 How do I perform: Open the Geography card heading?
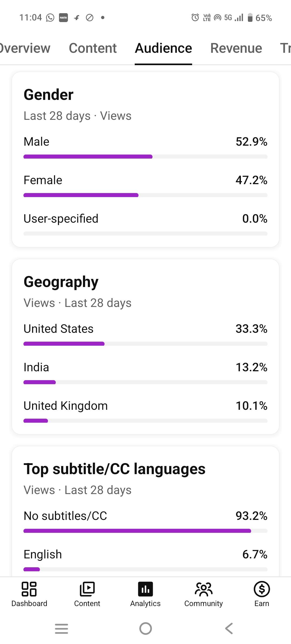click(61, 282)
